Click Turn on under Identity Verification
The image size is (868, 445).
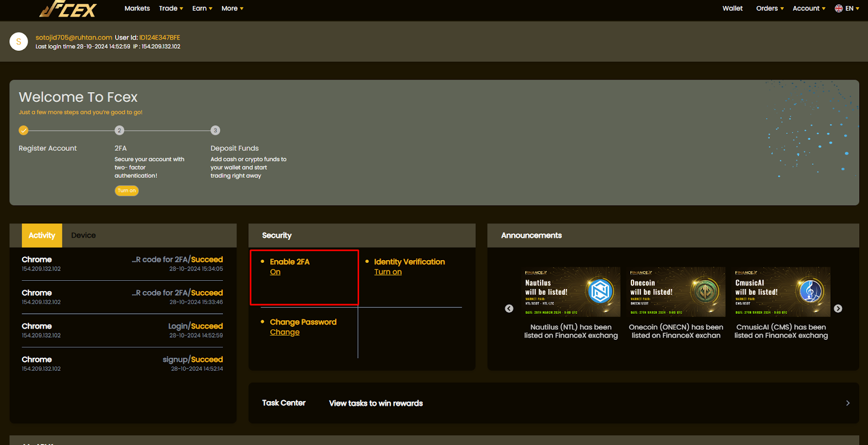[x=388, y=272]
